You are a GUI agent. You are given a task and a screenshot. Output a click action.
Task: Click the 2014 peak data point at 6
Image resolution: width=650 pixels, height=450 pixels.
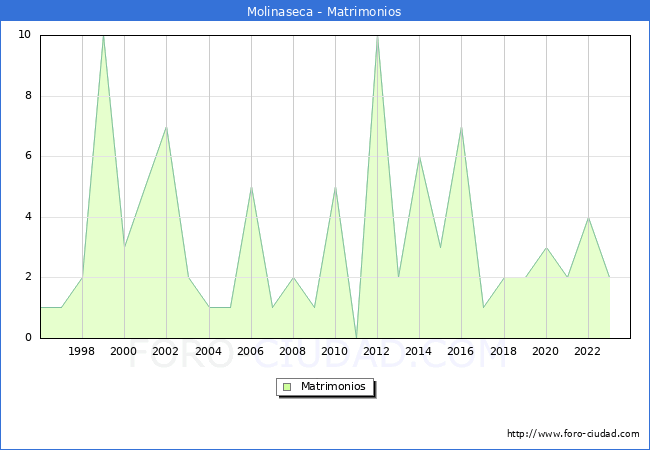tap(420, 157)
